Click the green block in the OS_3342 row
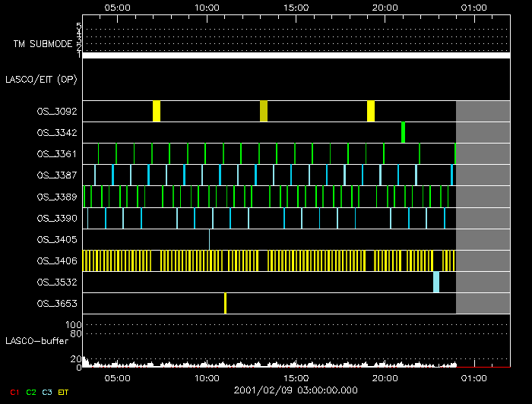The width and height of the screenshot is (532, 404). pos(403,132)
